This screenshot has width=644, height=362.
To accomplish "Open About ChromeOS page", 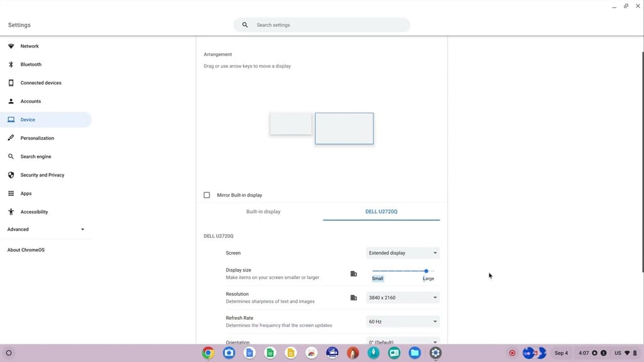I will pos(26,250).
